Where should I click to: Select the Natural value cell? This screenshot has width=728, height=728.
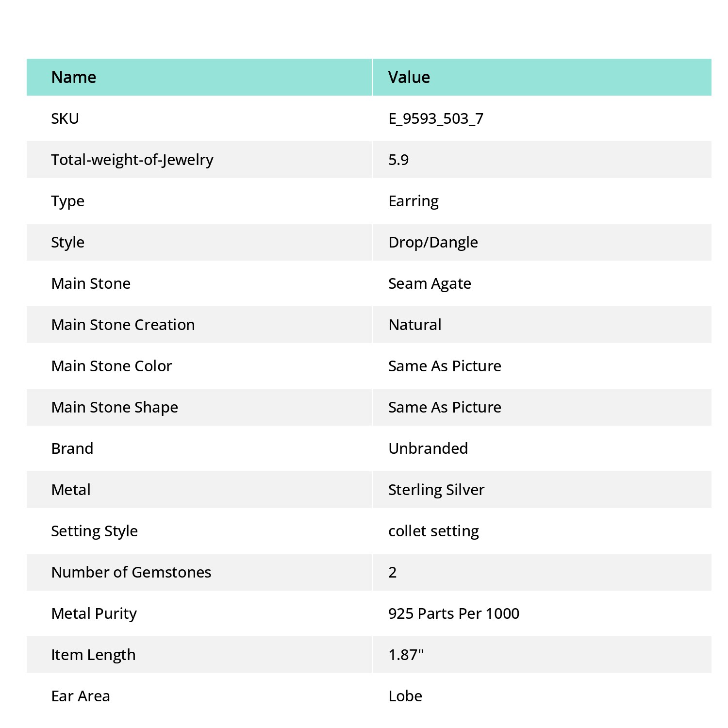542,325
